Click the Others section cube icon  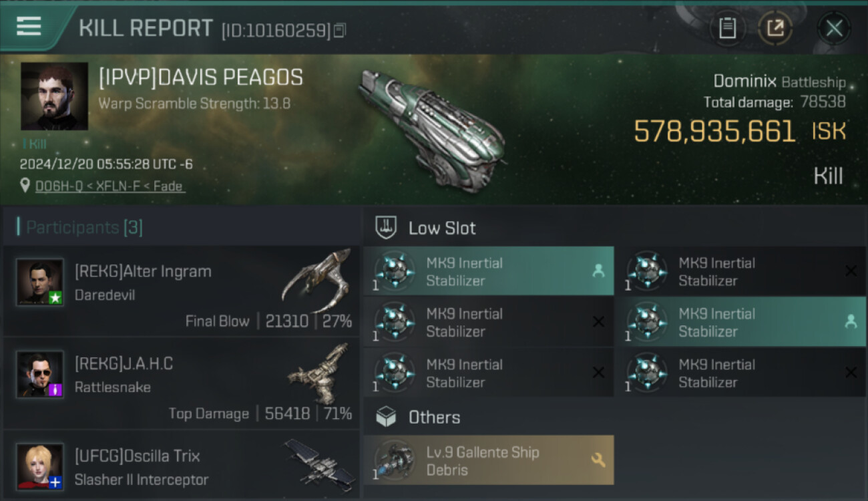(x=387, y=417)
